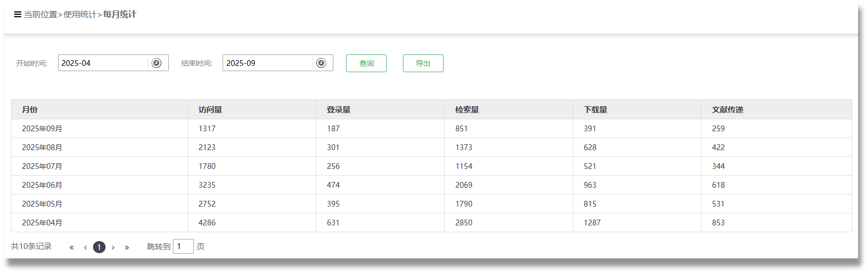This screenshot has width=868, height=273.
Task: Click download count 963
Action: click(x=590, y=185)
